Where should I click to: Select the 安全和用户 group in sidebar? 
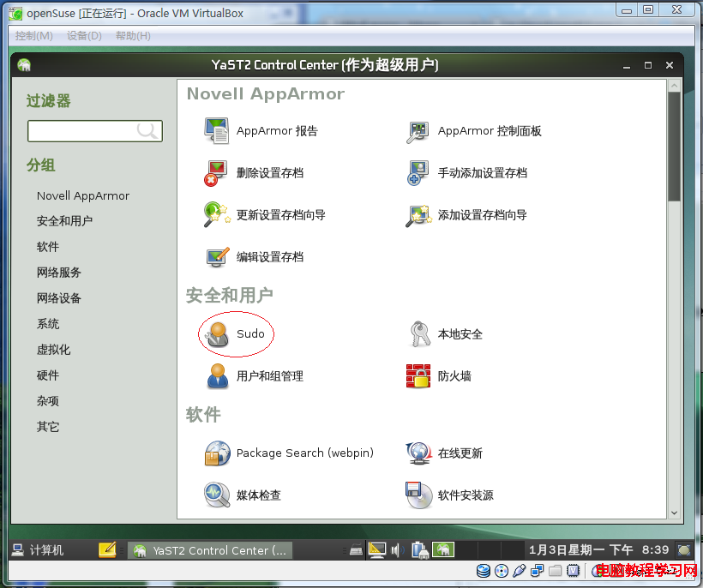pyautogui.click(x=64, y=221)
